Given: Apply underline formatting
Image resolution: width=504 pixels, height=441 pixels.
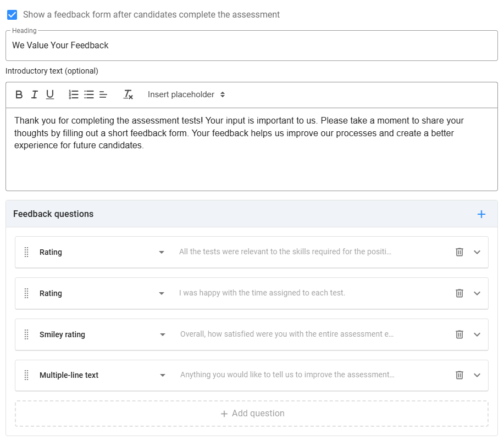Looking at the screenshot, I should pyautogui.click(x=49, y=94).
